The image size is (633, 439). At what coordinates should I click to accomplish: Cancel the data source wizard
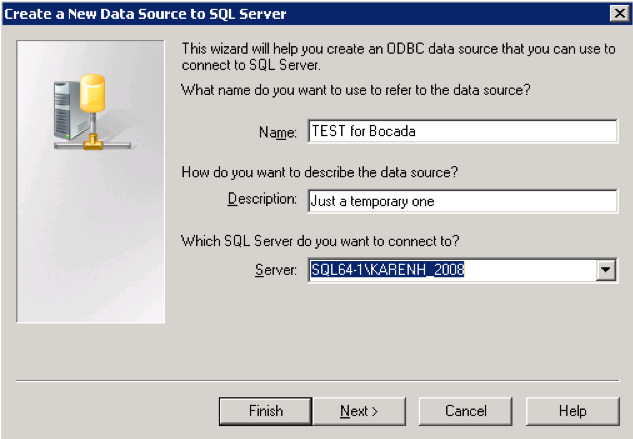pos(466,411)
